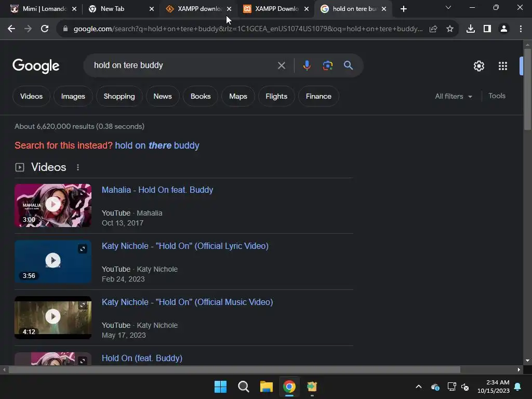Open Chrome from the taskbar

(x=289, y=387)
